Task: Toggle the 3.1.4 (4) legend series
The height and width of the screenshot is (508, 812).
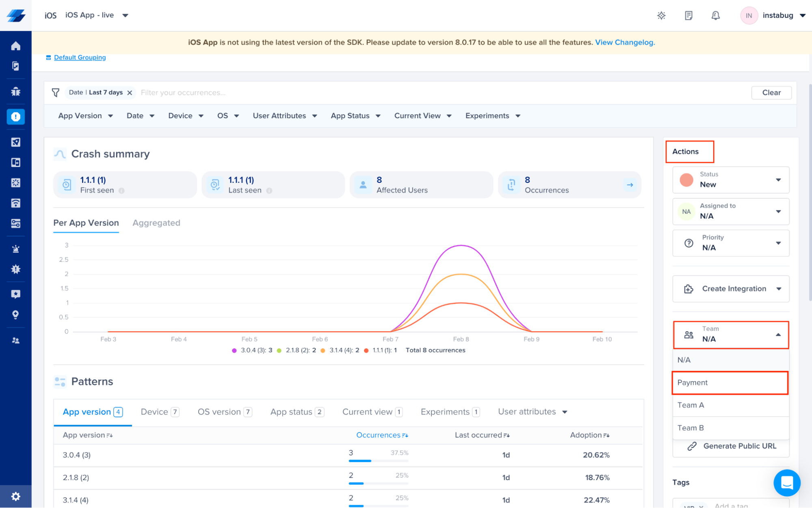Action: [x=340, y=350]
